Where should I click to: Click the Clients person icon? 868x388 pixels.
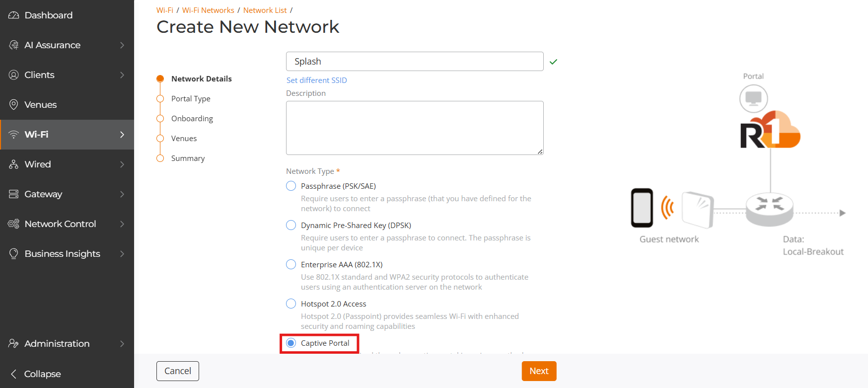coord(13,75)
